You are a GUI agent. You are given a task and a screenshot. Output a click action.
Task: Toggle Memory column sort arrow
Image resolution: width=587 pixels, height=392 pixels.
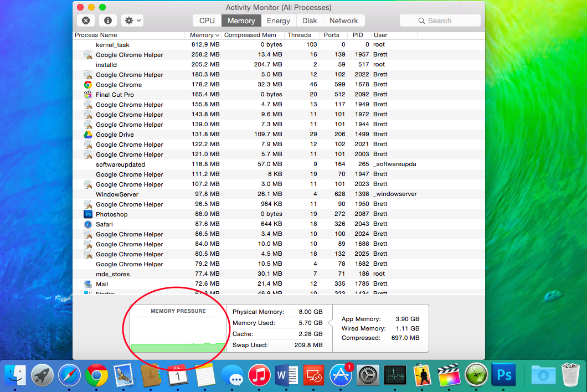217,35
